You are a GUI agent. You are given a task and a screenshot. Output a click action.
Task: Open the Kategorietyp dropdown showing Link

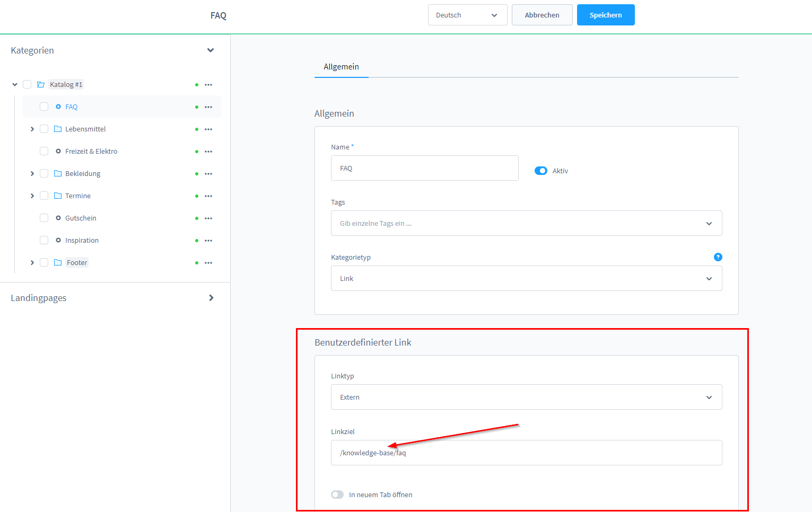(x=526, y=278)
